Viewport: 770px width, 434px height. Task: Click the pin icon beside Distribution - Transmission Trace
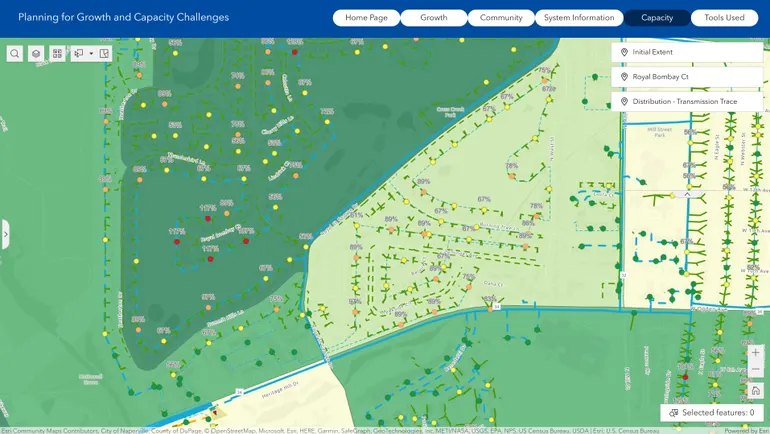coord(624,101)
